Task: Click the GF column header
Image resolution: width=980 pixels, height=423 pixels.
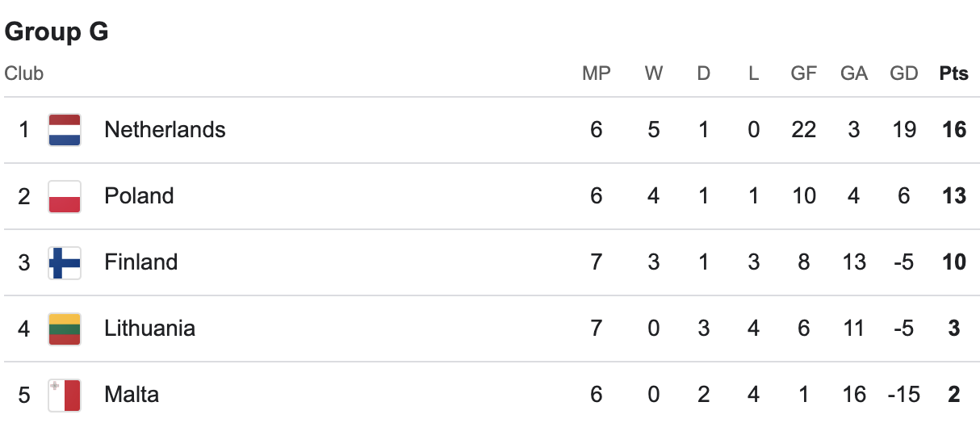Action: click(x=803, y=74)
